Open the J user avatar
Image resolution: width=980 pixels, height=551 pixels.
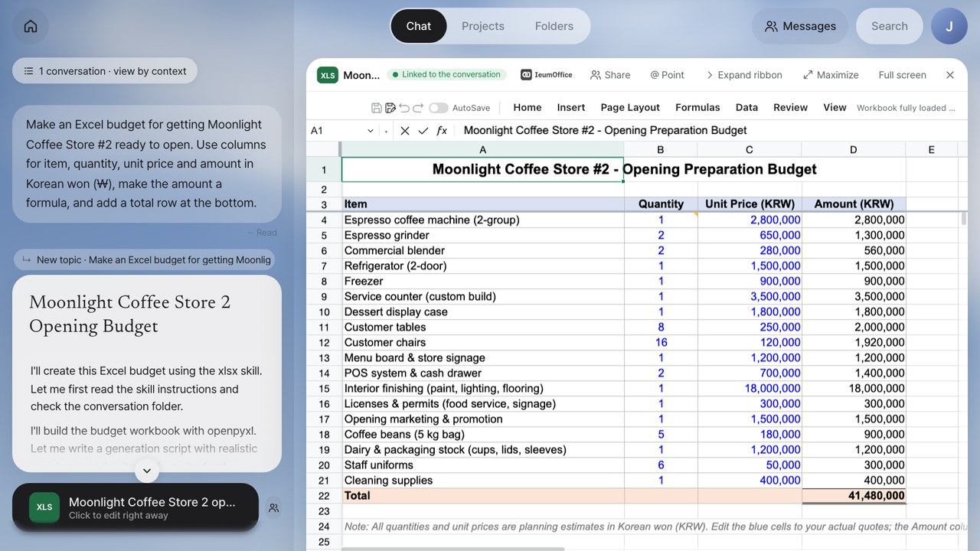949,26
